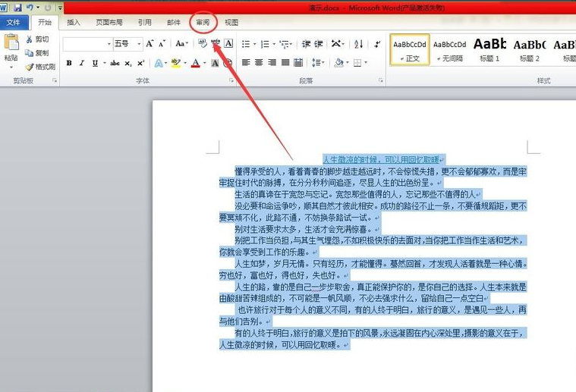This screenshot has height=392, width=576.
Task: Open the 字体 font dialog launcher
Action: pyautogui.click(x=231, y=80)
